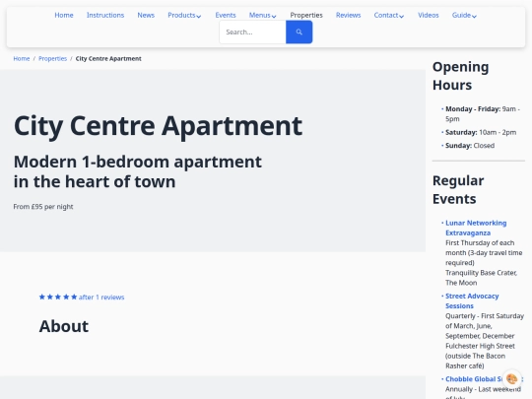Screen dimensions: 532x399
Task: Click the five-star rating icons
Action: pos(58,297)
